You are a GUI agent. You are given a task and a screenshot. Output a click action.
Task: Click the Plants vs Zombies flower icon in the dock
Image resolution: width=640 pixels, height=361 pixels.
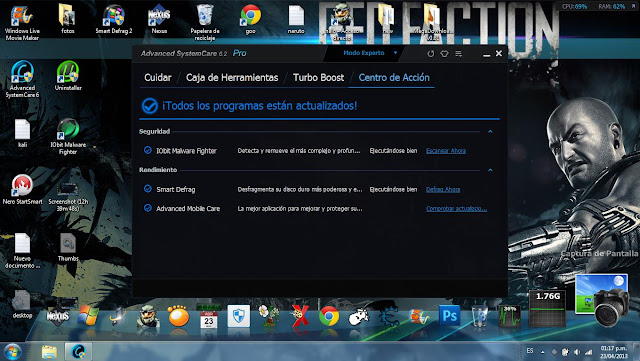[x=269, y=316]
